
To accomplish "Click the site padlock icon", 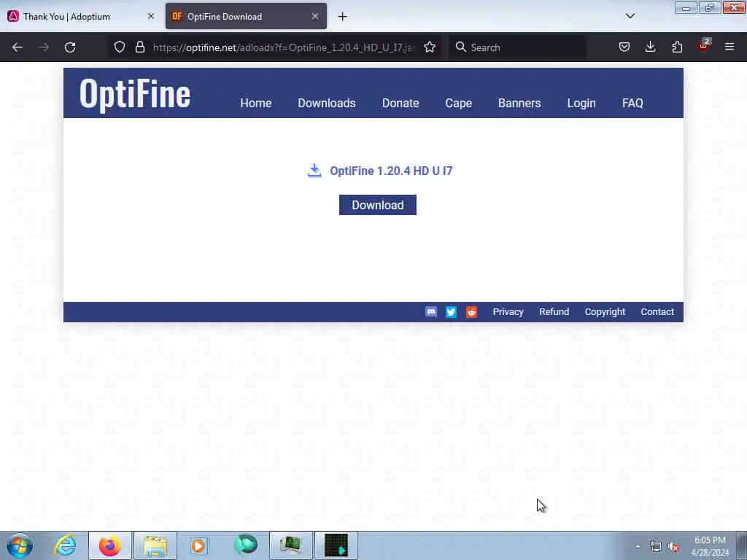I will point(140,47).
